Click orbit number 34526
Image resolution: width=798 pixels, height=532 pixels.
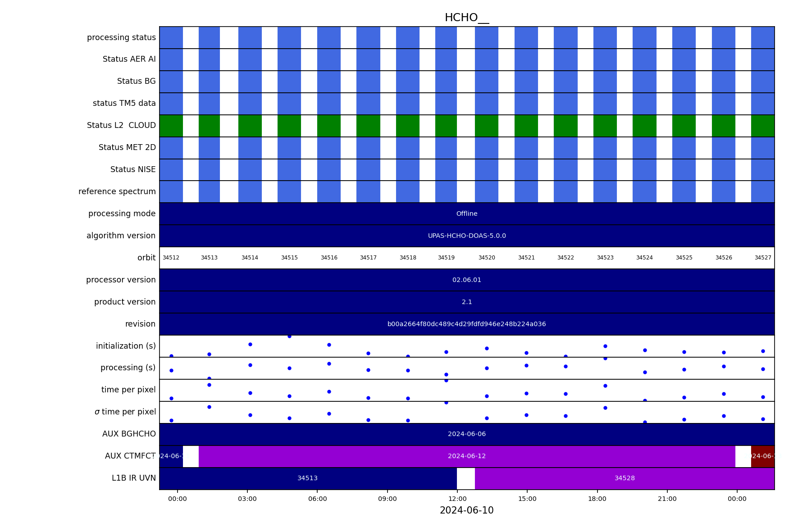click(x=724, y=258)
